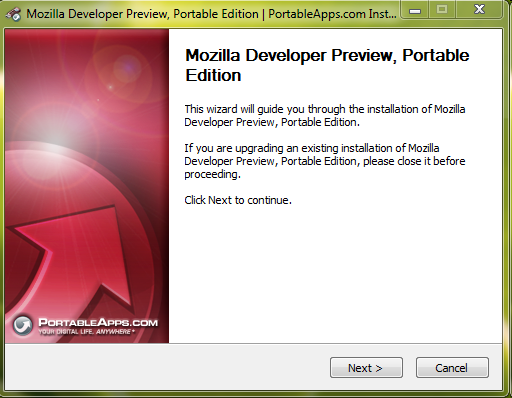
Task: Click the PortableApps.com brand text
Action: pos(98,322)
